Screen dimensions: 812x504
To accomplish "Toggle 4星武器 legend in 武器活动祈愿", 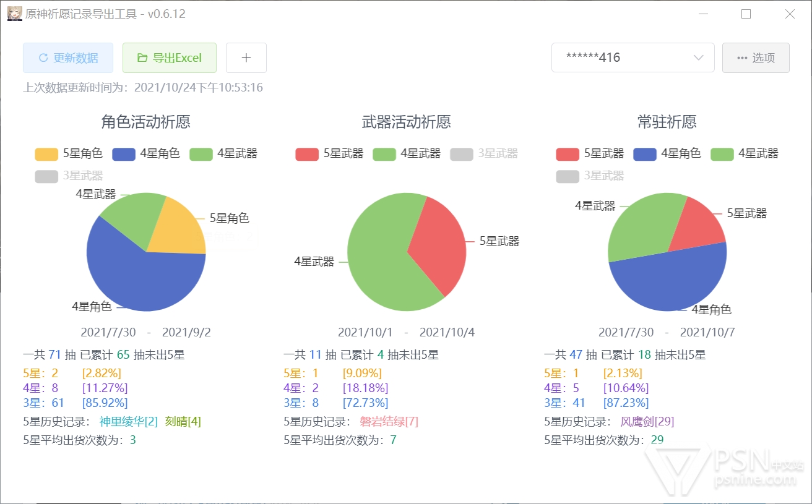I will click(x=407, y=153).
